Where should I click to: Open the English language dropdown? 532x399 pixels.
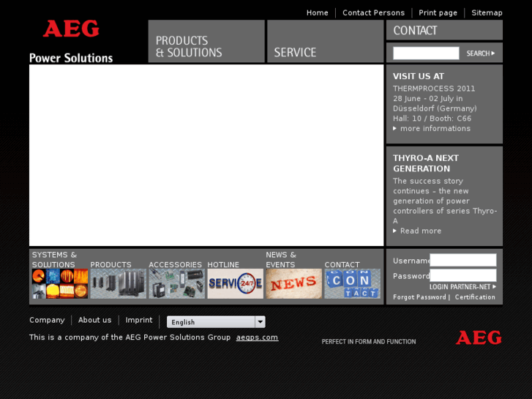point(216,322)
